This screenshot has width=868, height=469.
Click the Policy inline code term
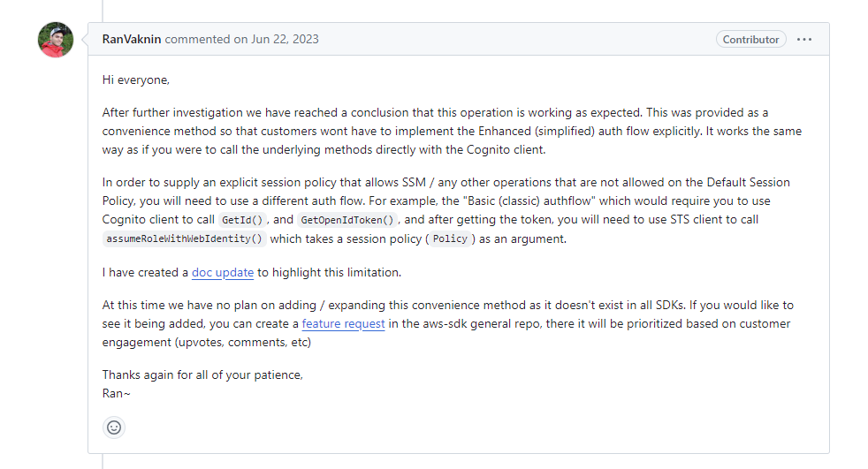450,239
